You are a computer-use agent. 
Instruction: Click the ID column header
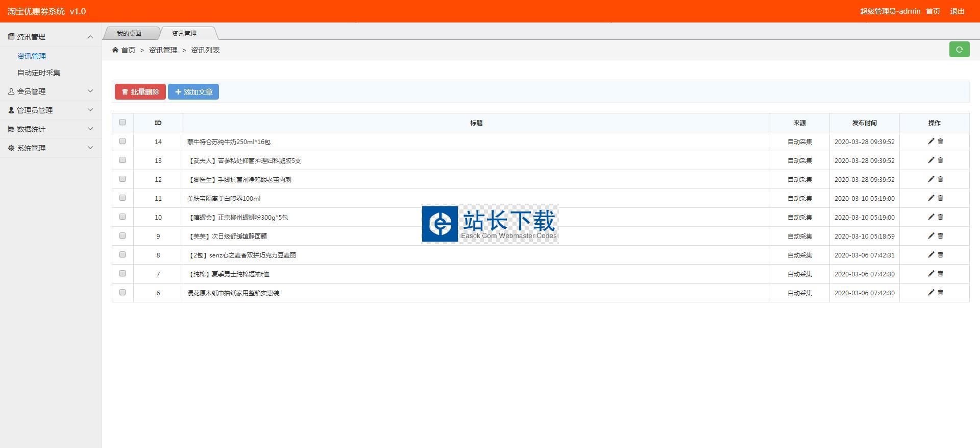pyautogui.click(x=158, y=123)
